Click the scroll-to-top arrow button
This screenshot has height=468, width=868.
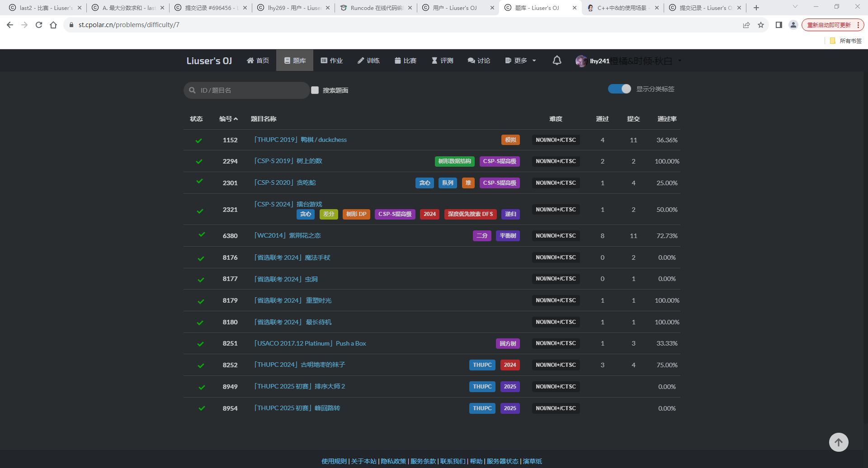pos(838,442)
